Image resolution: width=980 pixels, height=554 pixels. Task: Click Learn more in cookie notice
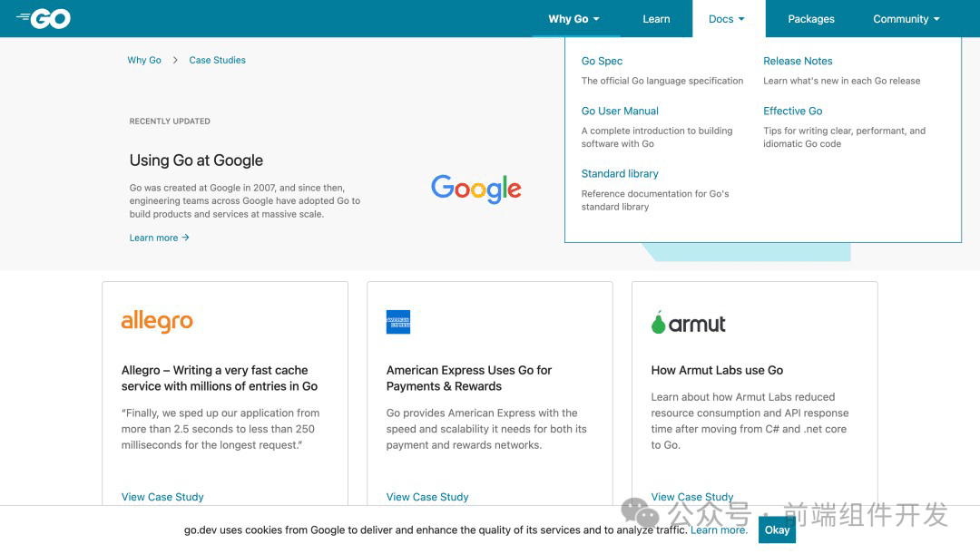pyautogui.click(x=719, y=530)
